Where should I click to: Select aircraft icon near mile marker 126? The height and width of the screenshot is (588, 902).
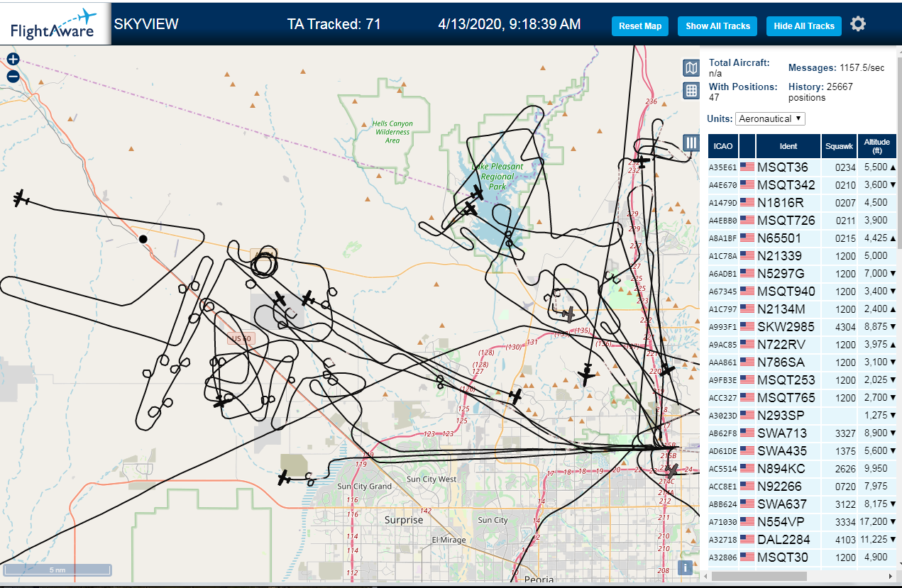coord(516,396)
